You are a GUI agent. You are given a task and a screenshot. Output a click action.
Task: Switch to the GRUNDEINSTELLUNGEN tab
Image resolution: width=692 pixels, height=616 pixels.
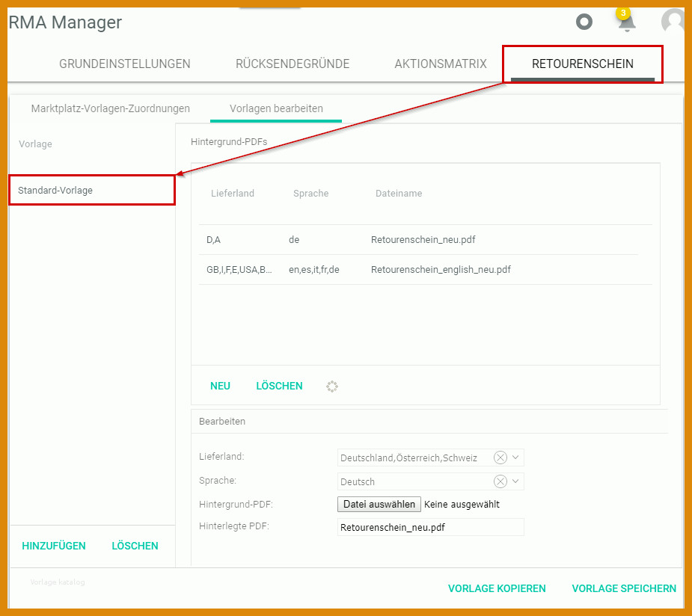pos(125,64)
